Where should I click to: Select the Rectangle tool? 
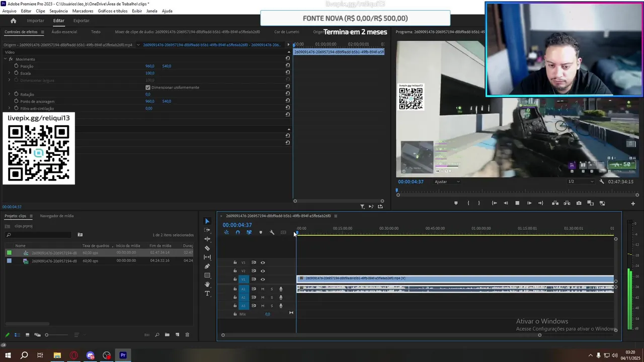pyautogui.click(x=207, y=275)
